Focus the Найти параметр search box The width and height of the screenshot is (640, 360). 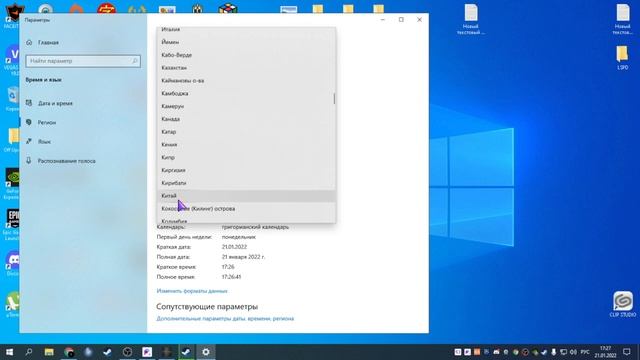coord(83,61)
